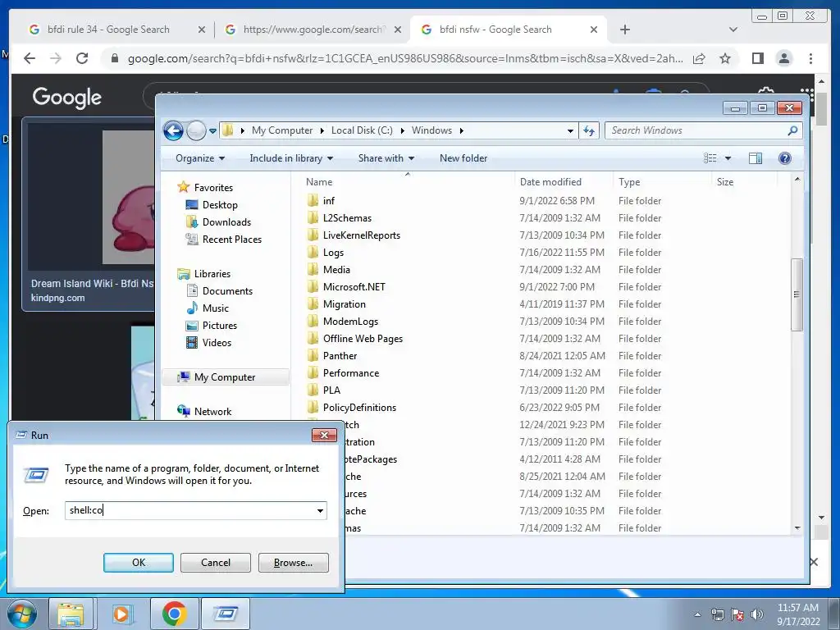Click Cancel in the Run dialog
The height and width of the screenshot is (630, 840).
216,563
